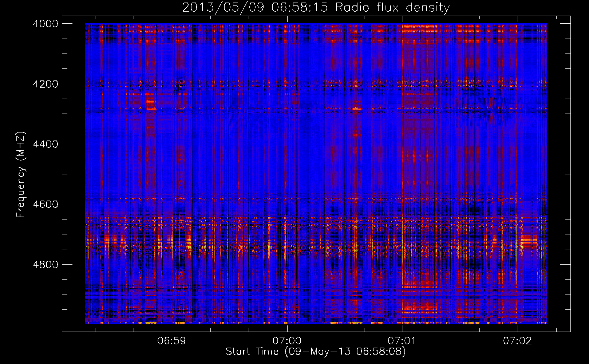Click the plot title '2013/05/09 06:58:15 Radio flux density'
This screenshot has width=589, height=364.
(x=316, y=8)
